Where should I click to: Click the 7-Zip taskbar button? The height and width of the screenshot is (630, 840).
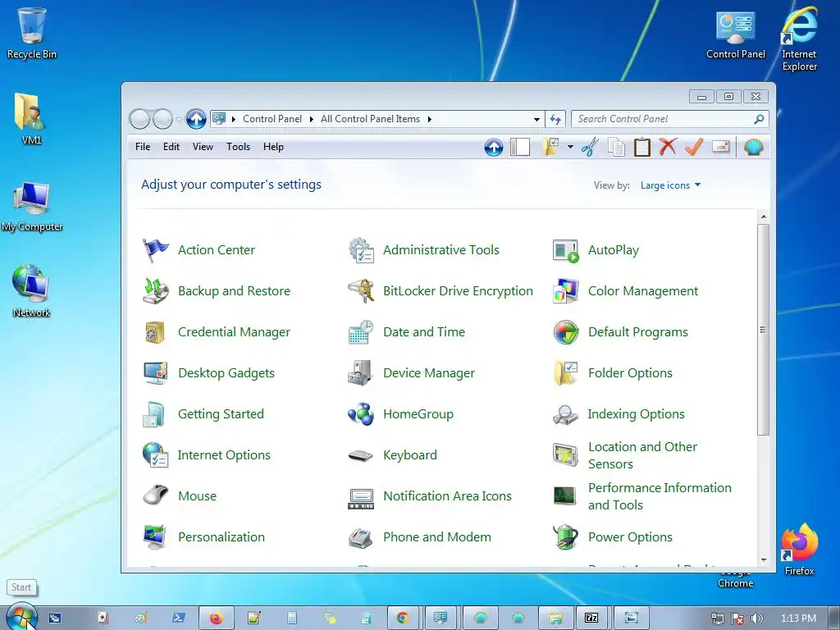click(x=591, y=619)
